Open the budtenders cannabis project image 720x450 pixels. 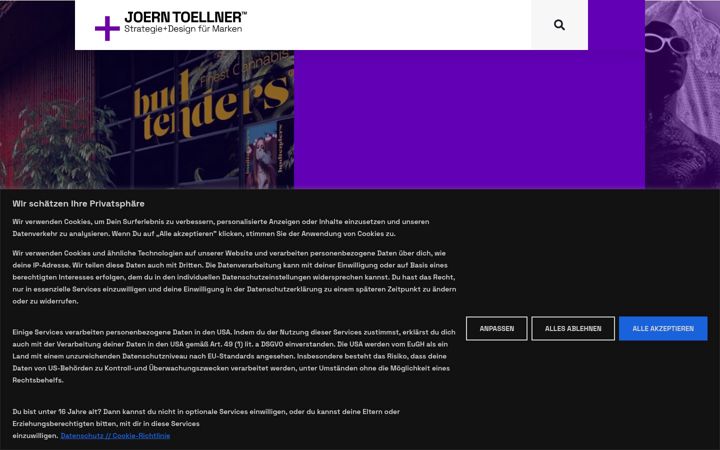[147, 119]
